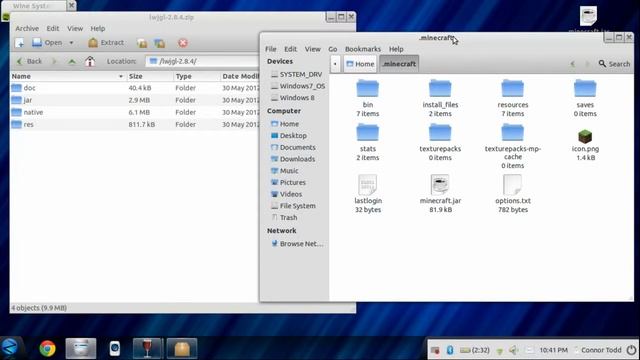This screenshot has width=640, height=360.
Task: Click Browse Network in the sidebar
Action: (297, 244)
